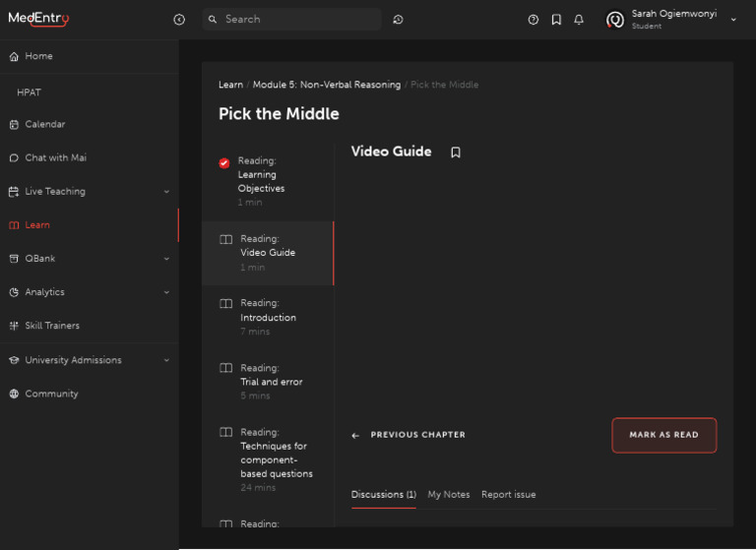
Task: Open bookmarks icon in top bar
Action: tap(556, 20)
